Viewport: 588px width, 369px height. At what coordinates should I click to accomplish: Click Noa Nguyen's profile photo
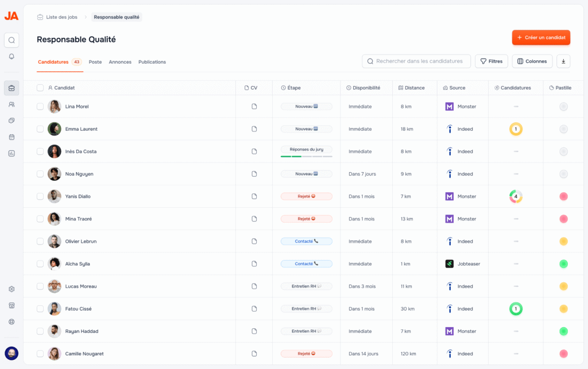(55, 174)
